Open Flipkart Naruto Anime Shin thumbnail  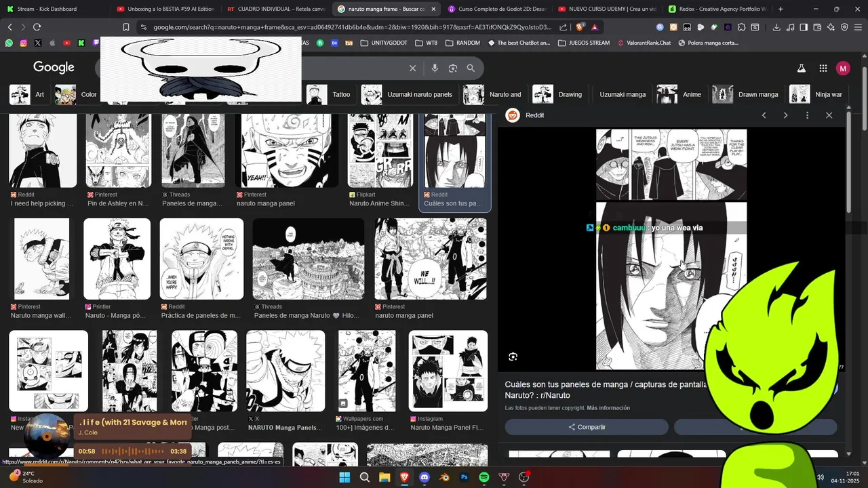coord(380,150)
